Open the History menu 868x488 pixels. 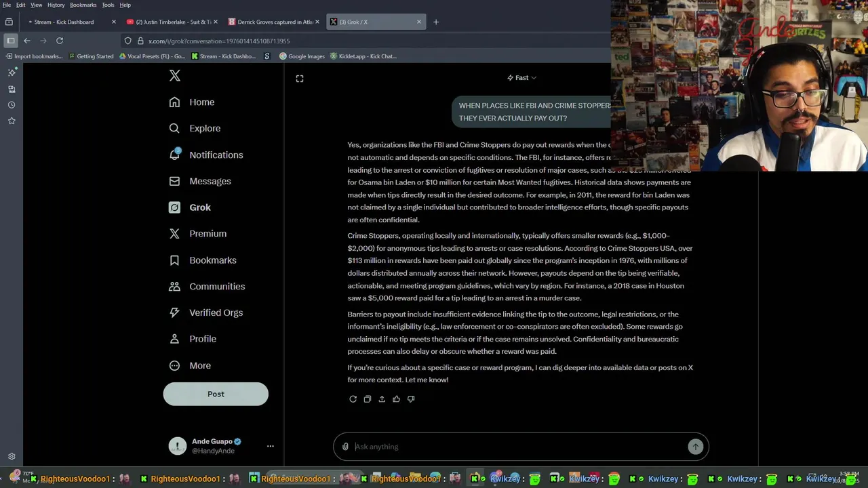(56, 5)
